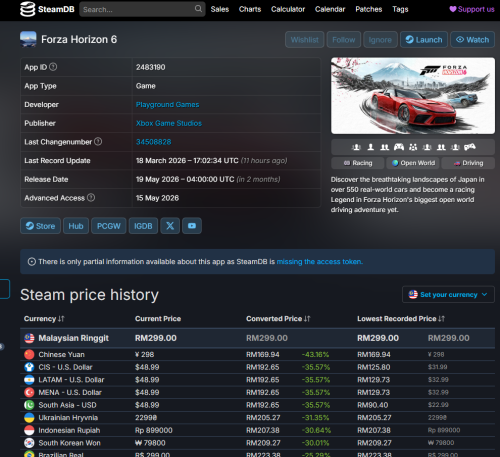Screen dimensions: 500x457
Task: Open the Playground Games developer link
Action: [167, 105]
